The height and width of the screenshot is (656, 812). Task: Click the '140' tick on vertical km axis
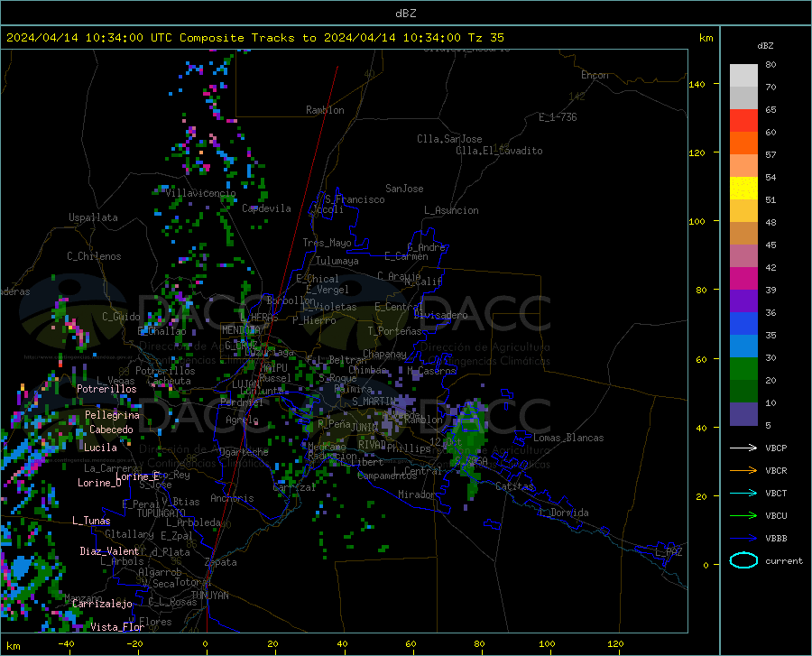tap(697, 84)
